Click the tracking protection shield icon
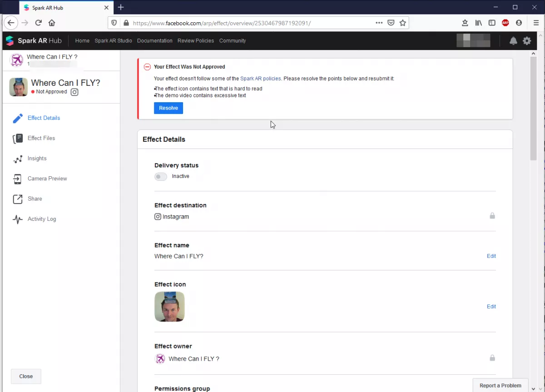This screenshot has height=392, width=545. tap(114, 23)
